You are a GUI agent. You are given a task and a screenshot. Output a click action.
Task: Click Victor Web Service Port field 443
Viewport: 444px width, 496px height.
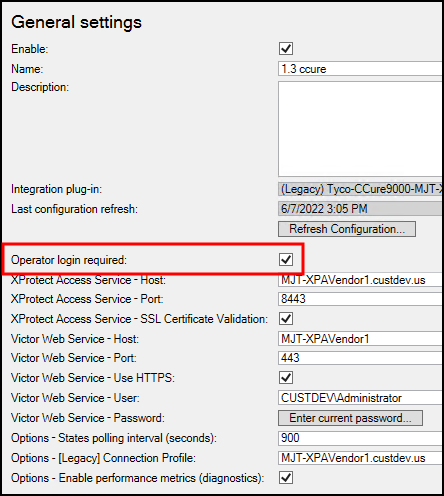tap(360, 358)
